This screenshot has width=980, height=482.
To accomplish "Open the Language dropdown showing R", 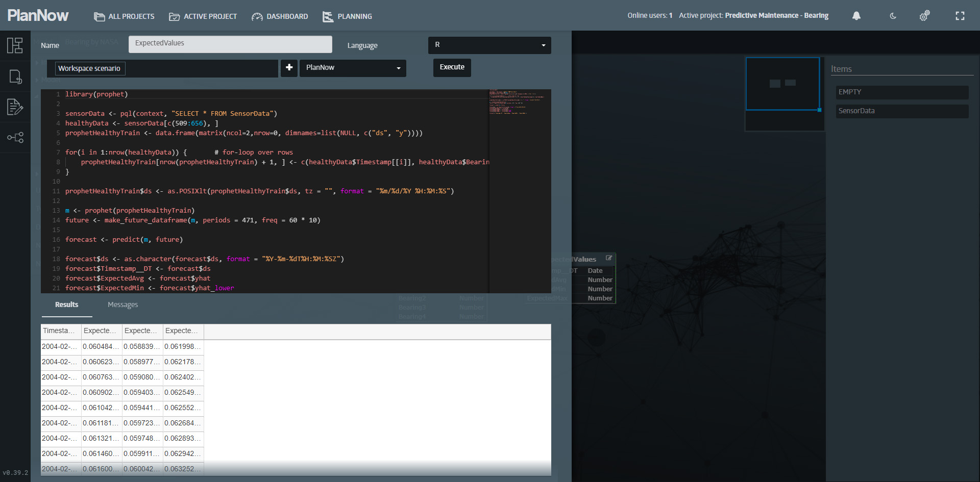I will coord(489,45).
